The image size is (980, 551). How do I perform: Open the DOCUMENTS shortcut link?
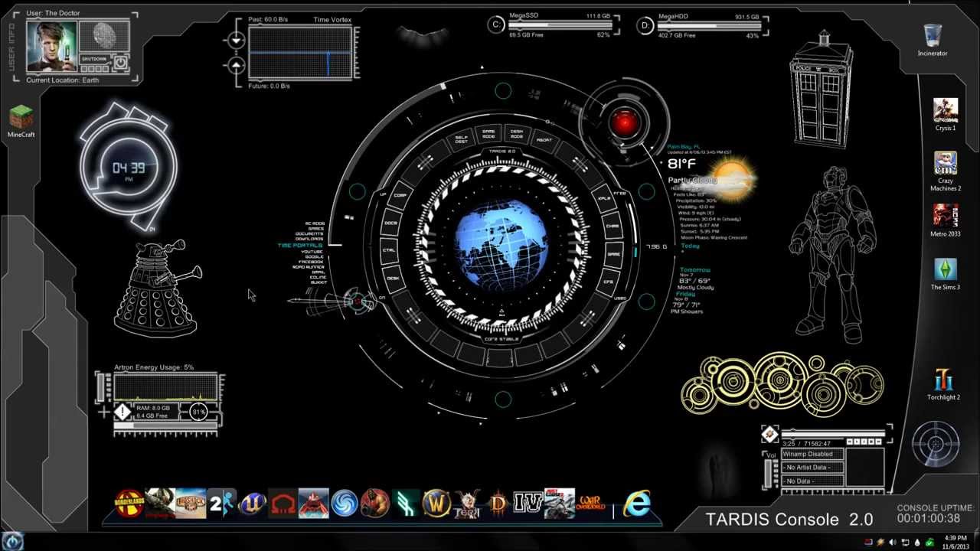309,234
